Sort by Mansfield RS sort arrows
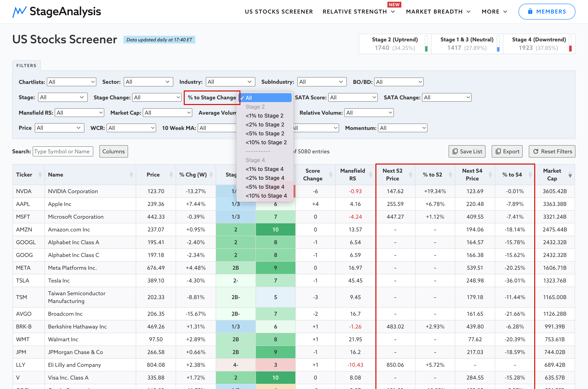Image resolution: width=588 pixels, height=389 pixels. click(371, 175)
